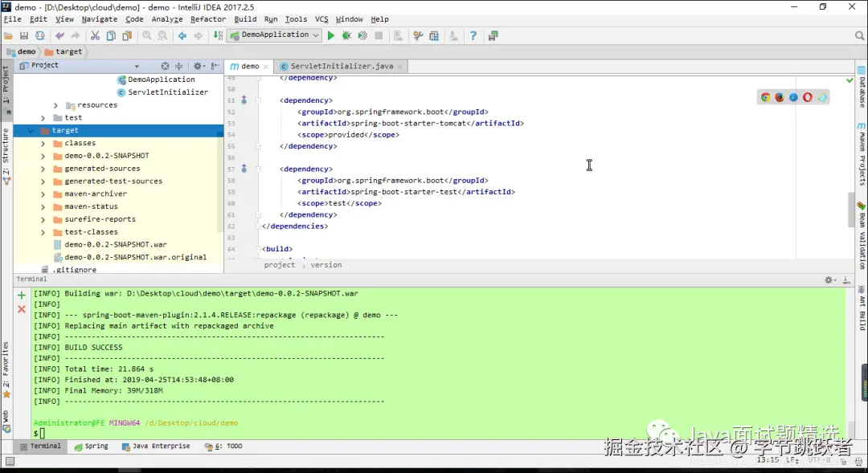Click the Replace icon
Screen dimensions: 868x473
[x=162, y=35]
